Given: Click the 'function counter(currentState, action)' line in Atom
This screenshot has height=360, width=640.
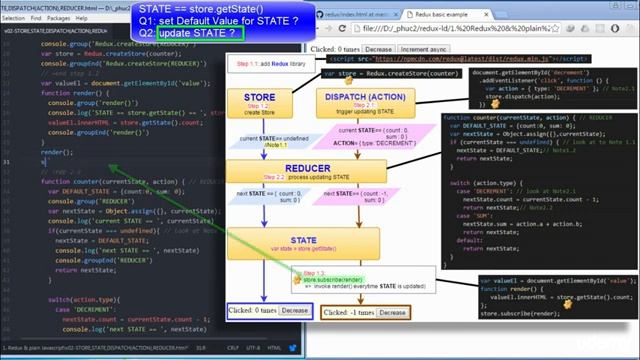Looking at the screenshot, I should coord(113,182).
